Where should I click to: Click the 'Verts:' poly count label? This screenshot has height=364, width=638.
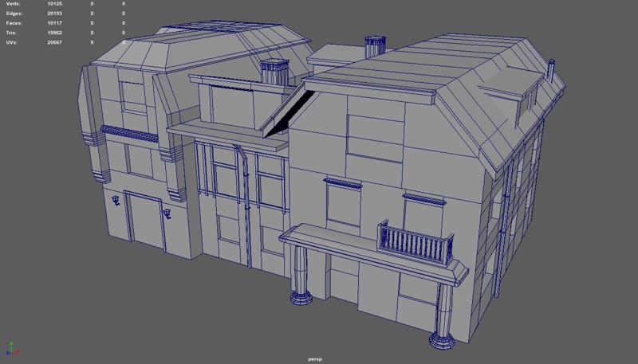(13, 4)
